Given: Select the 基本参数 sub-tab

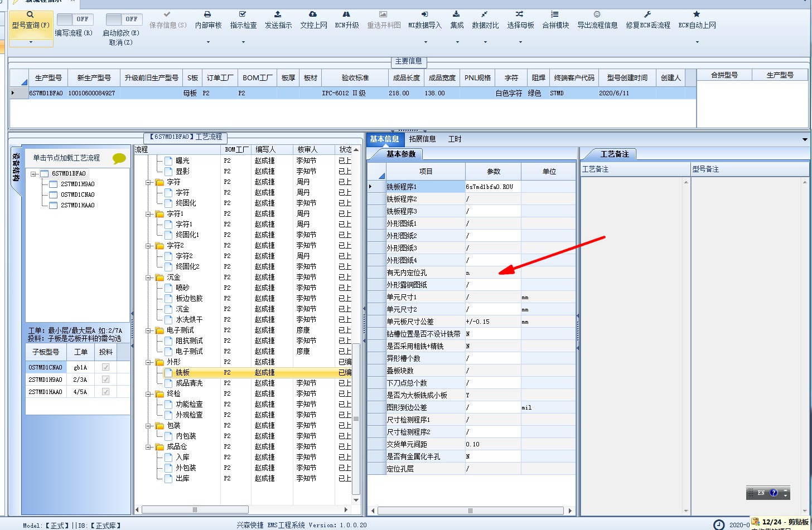Looking at the screenshot, I should tap(400, 154).
